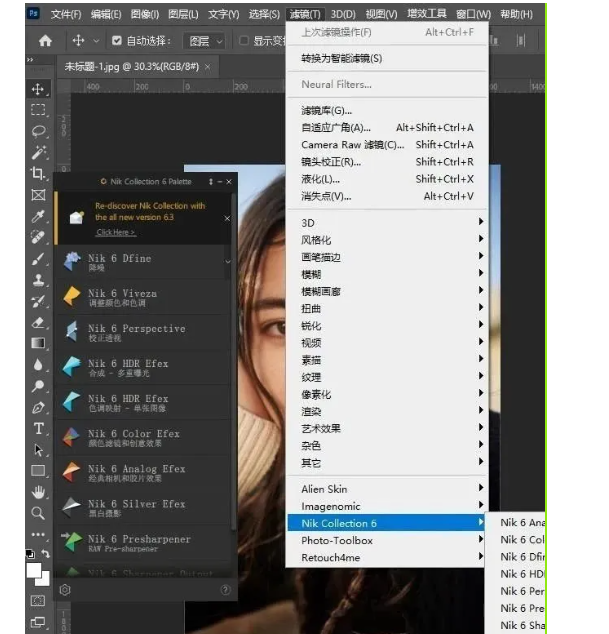
Task: Open the Photo-Toolbox submenu
Action: (x=386, y=540)
